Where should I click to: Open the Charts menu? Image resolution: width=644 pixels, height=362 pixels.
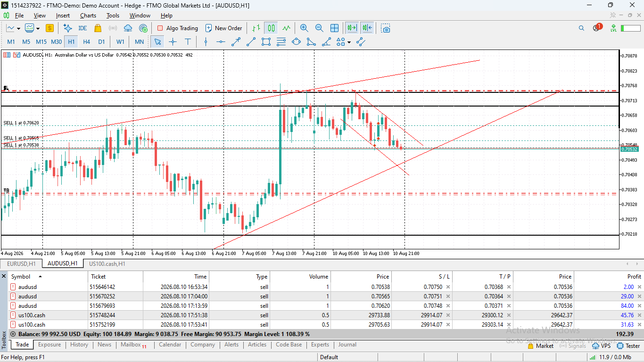[88, 16]
